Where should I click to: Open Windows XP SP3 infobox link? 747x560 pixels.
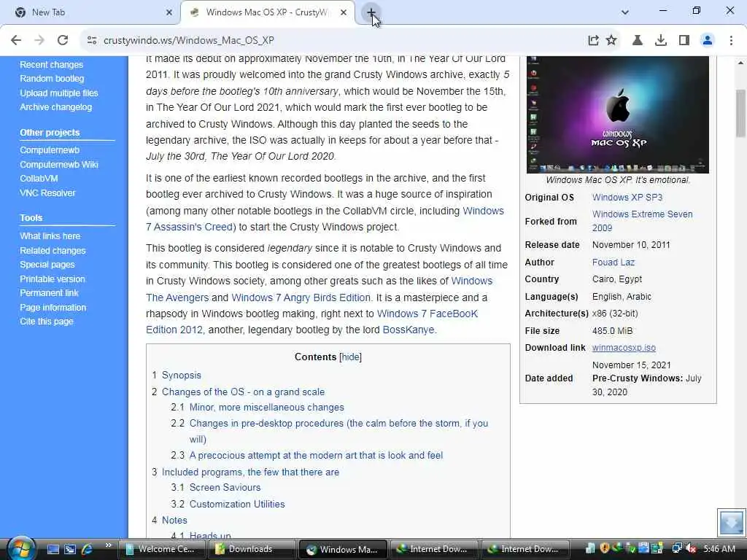(627, 198)
